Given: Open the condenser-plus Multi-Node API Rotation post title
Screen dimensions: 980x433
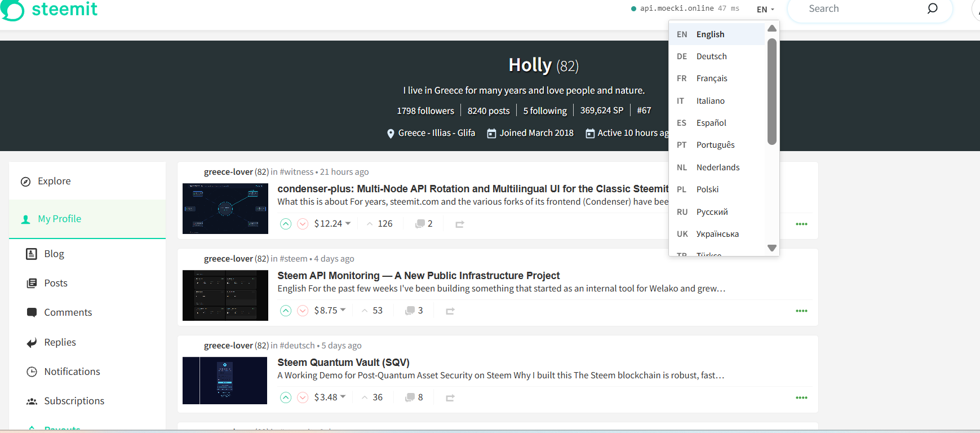Looking at the screenshot, I should pos(473,189).
